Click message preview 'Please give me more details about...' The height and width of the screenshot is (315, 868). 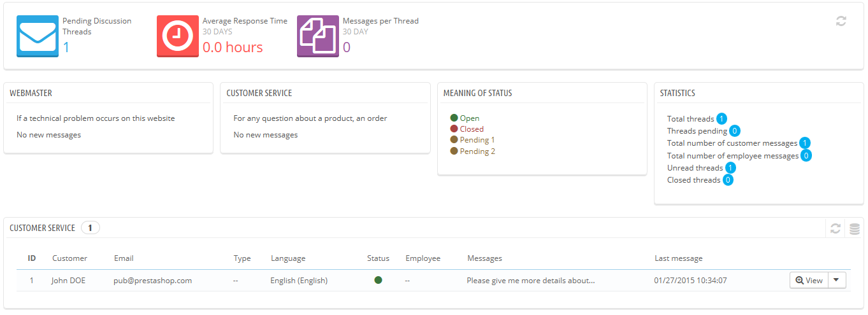[531, 280]
